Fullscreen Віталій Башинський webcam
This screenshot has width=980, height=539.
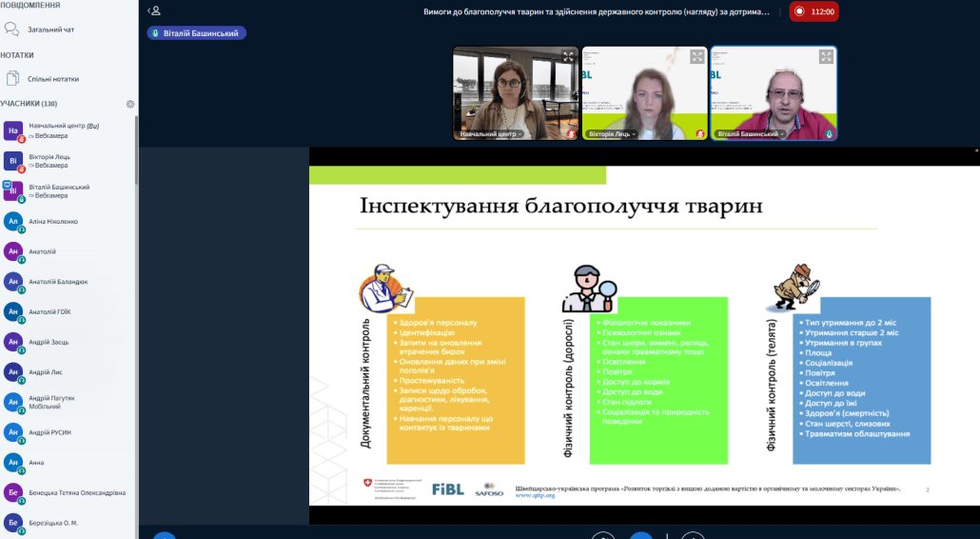pyautogui.click(x=826, y=57)
